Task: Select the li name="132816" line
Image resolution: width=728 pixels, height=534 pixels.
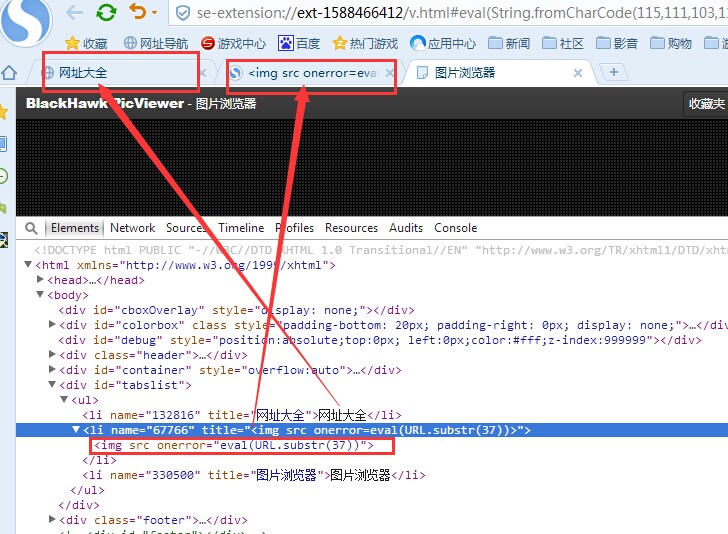Action: click(x=242, y=415)
